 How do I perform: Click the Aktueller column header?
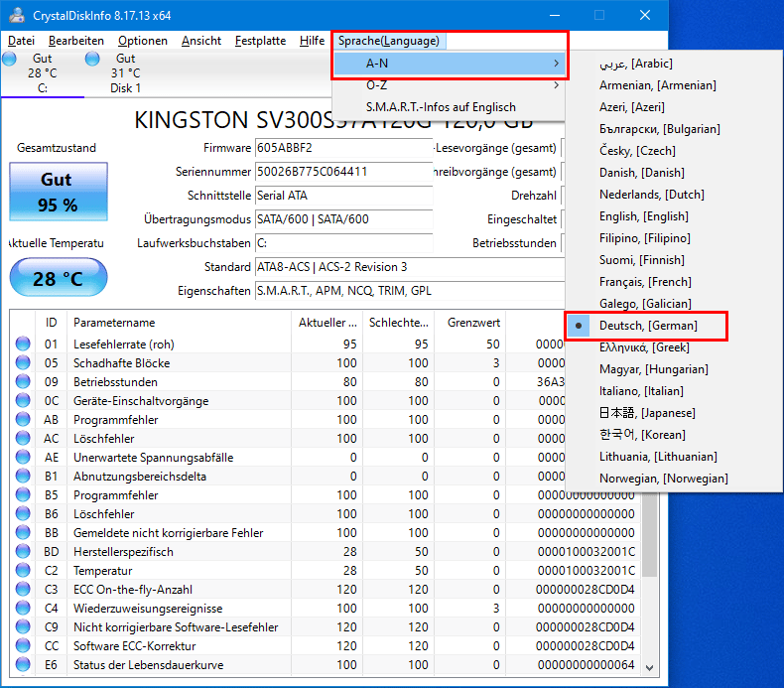tap(327, 323)
